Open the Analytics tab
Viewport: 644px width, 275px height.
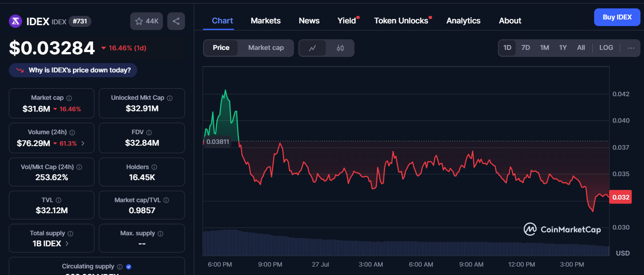pos(463,21)
